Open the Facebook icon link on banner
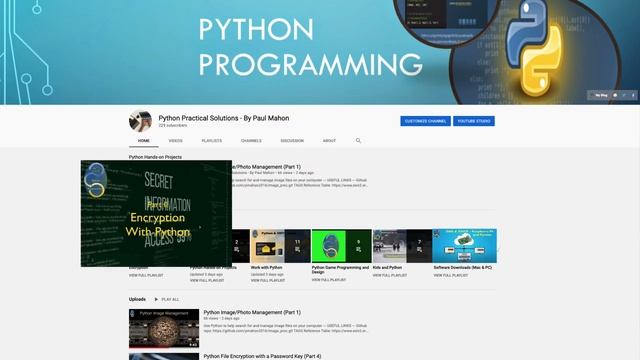Screen dimensions: 640x360 (633, 95)
